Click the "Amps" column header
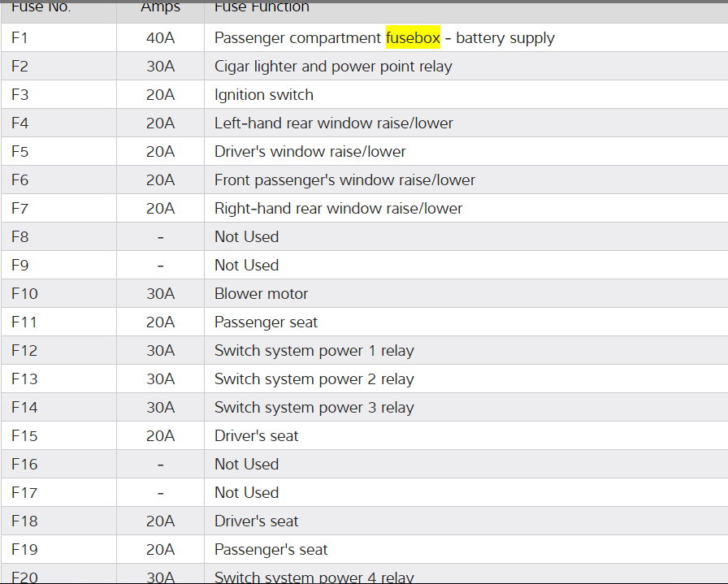Screen dimensions: 728x584 (160, 7)
